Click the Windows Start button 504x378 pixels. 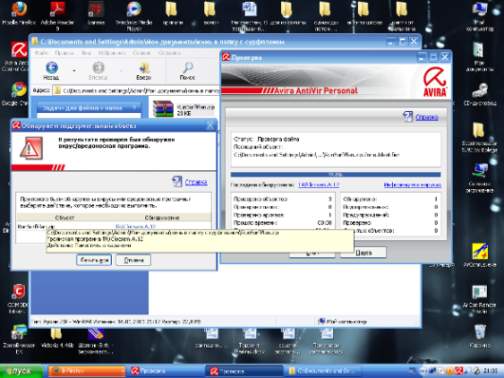(x=22, y=371)
